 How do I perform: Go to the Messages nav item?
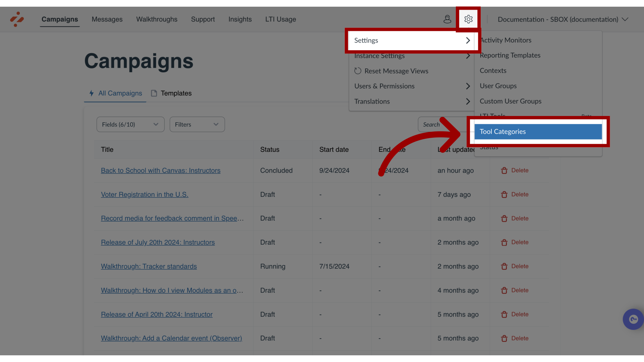[x=107, y=19]
